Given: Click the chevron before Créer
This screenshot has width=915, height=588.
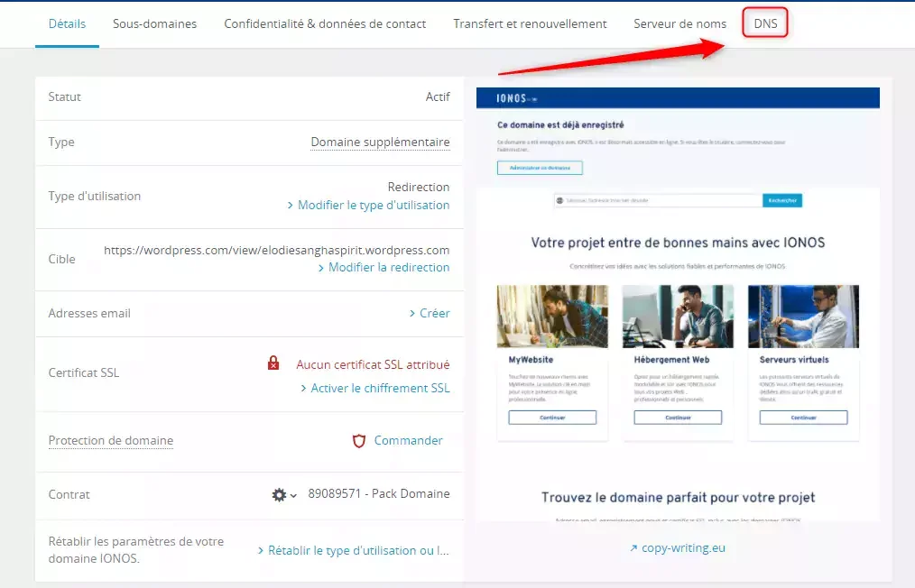Looking at the screenshot, I should [412, 314].
